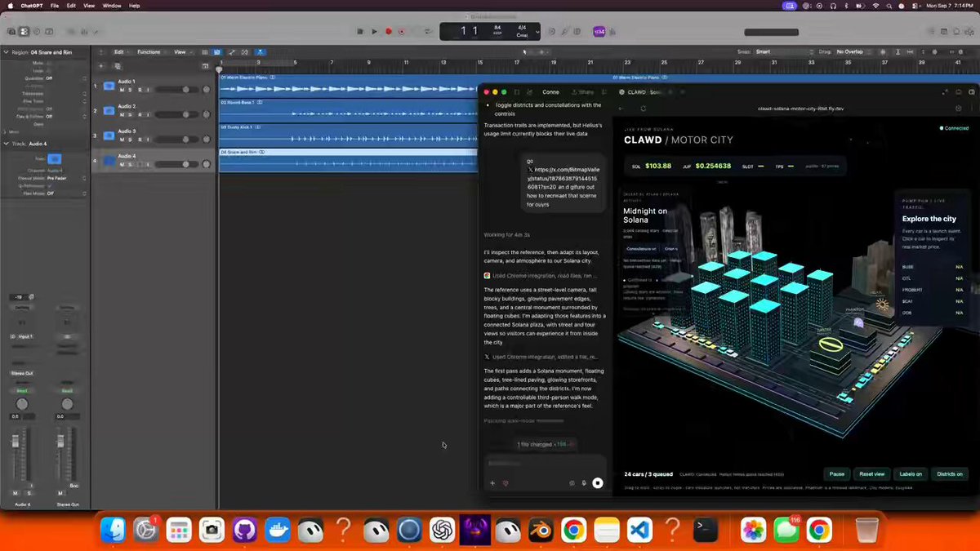The width and height of the screenshot is (980, 551).
Task: Click the stop generating button in the chat composer
Action: point(598,483)
